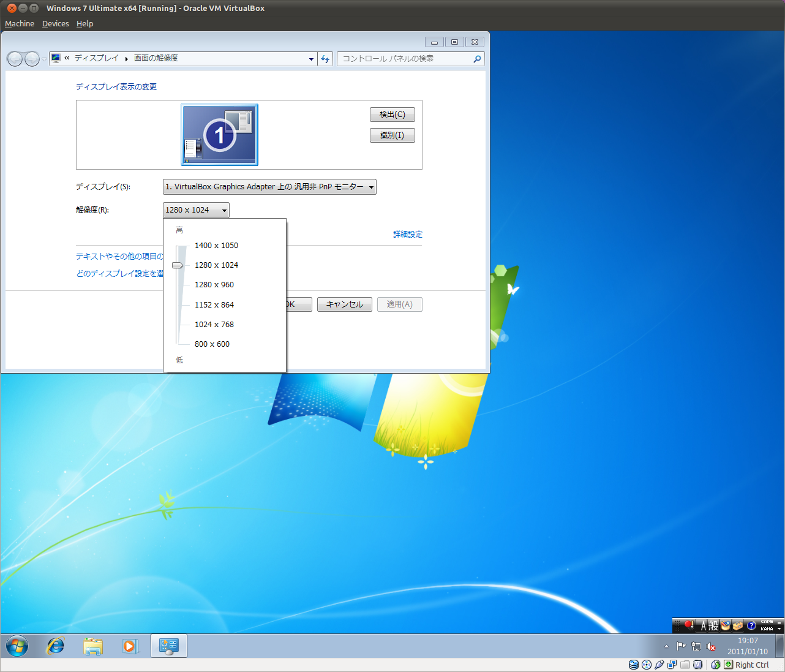The height and width of the screenshot is (672, 785).
Task: Select 1400 x 1050 resolution
Action: click(216, 246)
